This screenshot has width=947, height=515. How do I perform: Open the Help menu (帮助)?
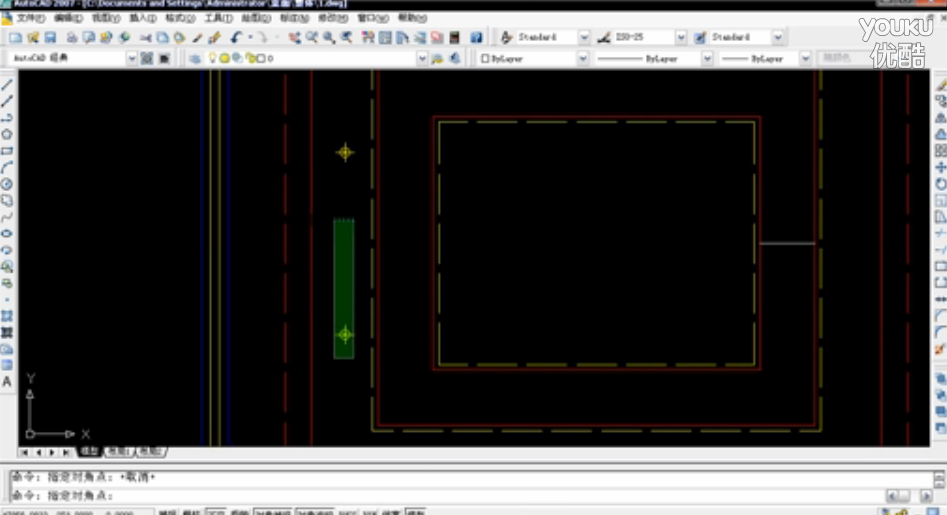point(413,18)
